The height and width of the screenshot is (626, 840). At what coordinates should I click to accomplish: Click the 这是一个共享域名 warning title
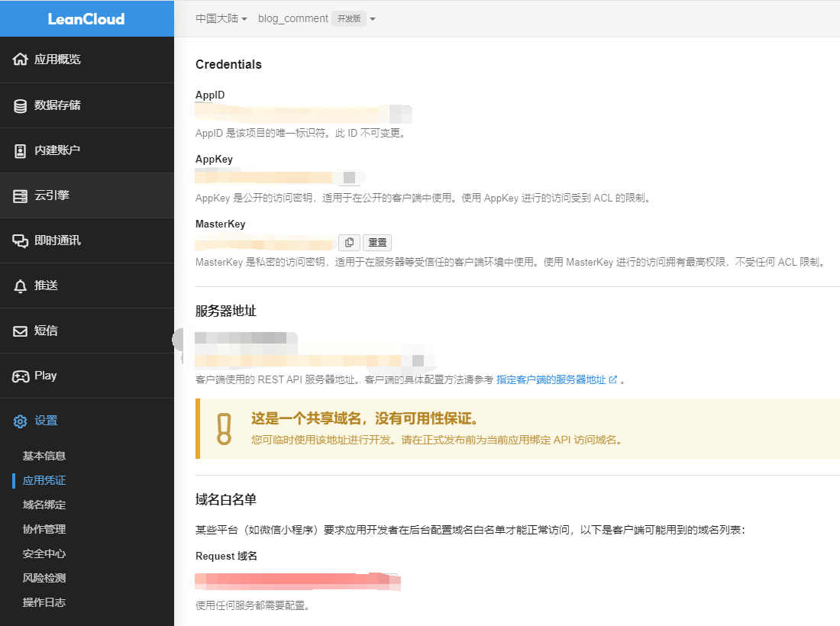tap(364, 418)
